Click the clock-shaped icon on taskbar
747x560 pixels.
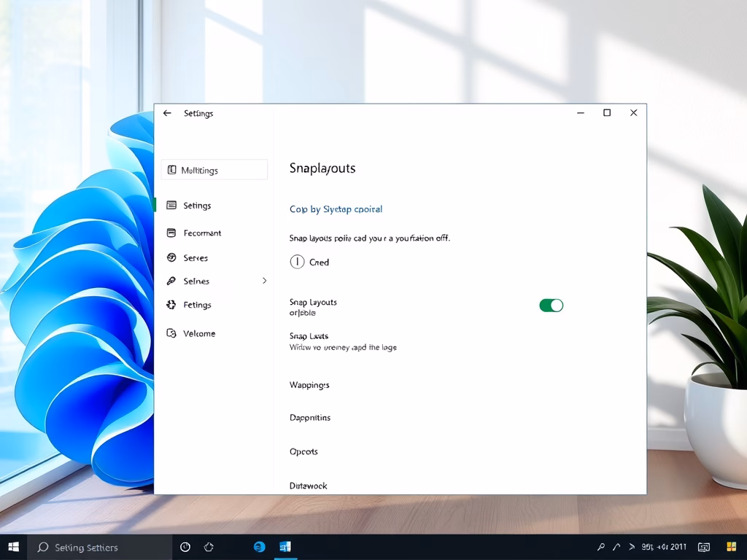coord(185,547)
